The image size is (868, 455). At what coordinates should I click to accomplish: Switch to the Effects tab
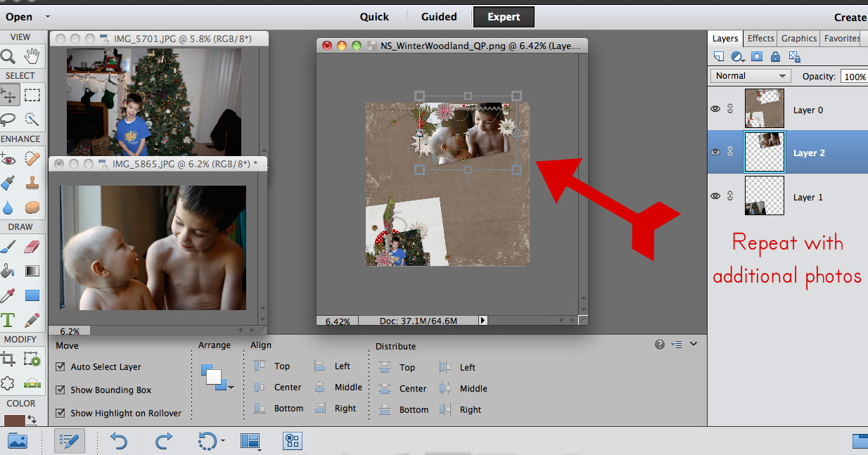[760, 39]
